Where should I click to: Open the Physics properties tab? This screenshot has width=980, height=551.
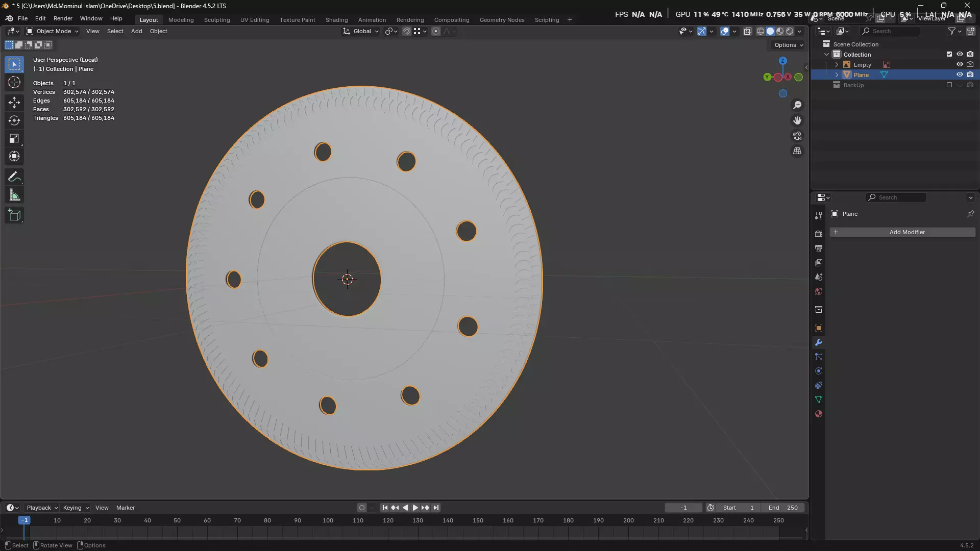(x=819, y=371)
